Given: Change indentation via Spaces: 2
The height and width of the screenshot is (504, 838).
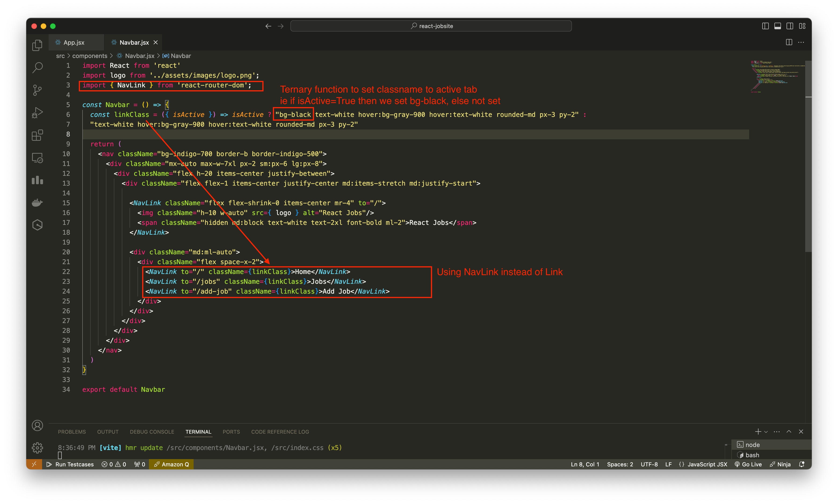Looking at the screenshot, I should [620, 464].
